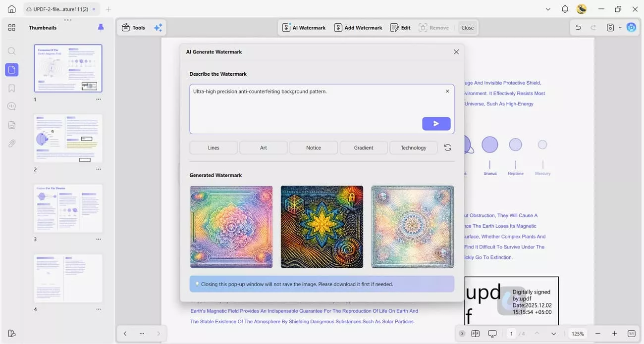Open the Bookmarks panel

tap(11, 88)
